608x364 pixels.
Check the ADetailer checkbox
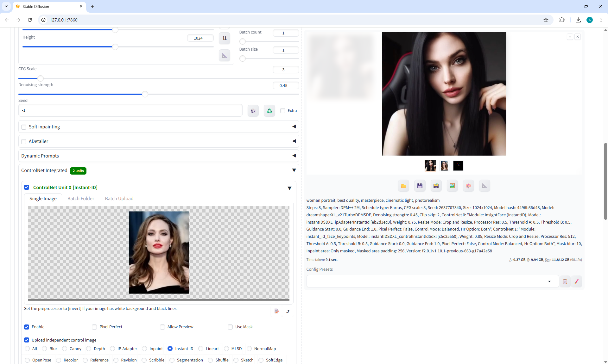point(24,142)
